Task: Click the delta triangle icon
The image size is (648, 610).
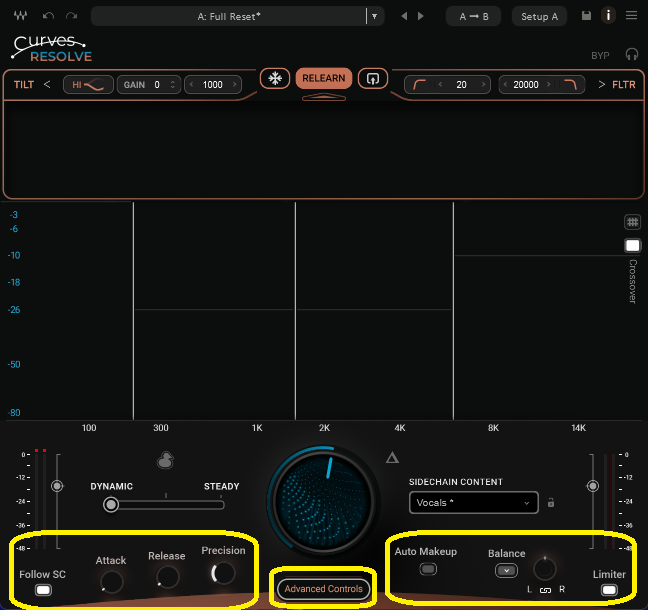Action: [x=393, y=458]
